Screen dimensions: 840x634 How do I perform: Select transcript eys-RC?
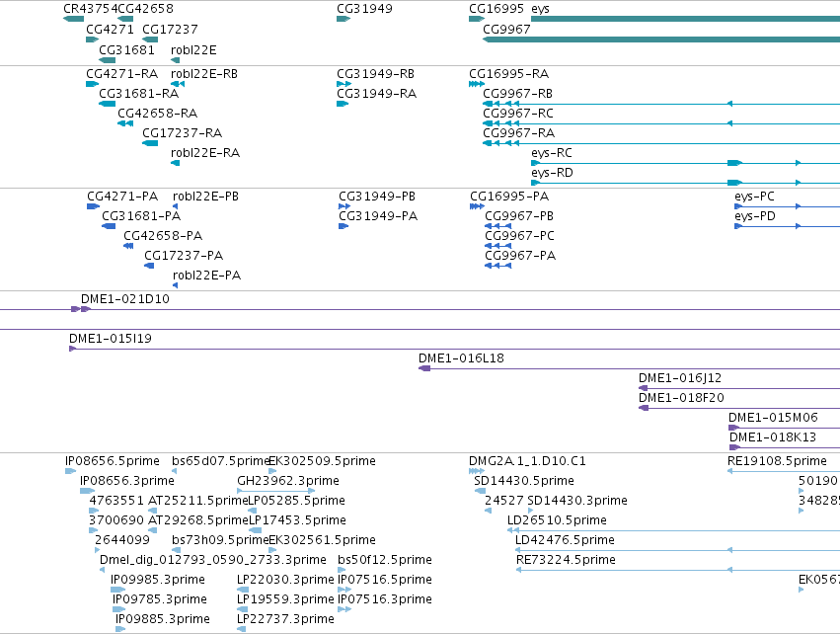point(552,153)
